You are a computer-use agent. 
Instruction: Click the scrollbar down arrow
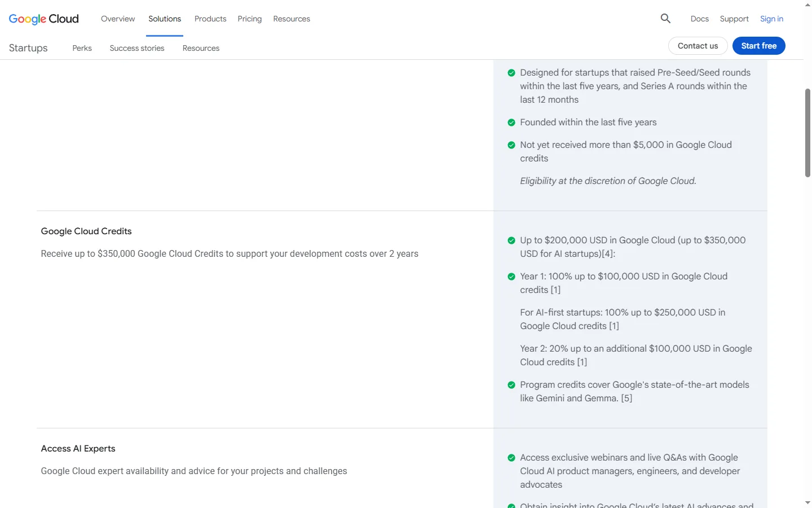pos(807,502)
